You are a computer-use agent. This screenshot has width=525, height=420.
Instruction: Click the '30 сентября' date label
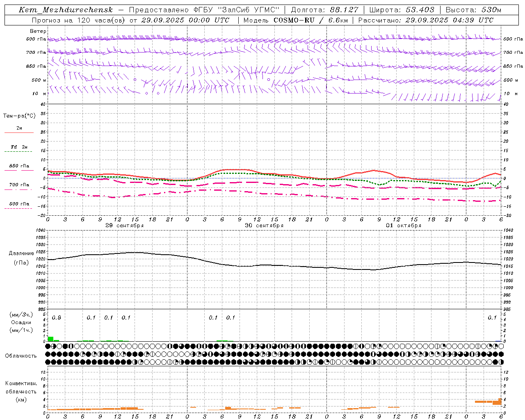[264, 226]
